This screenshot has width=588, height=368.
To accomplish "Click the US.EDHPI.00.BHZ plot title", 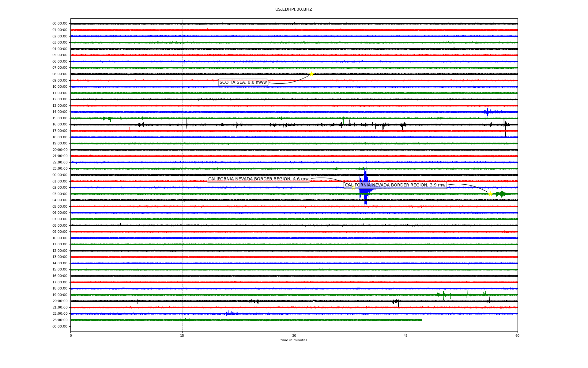I will click(x=294, y=10).
